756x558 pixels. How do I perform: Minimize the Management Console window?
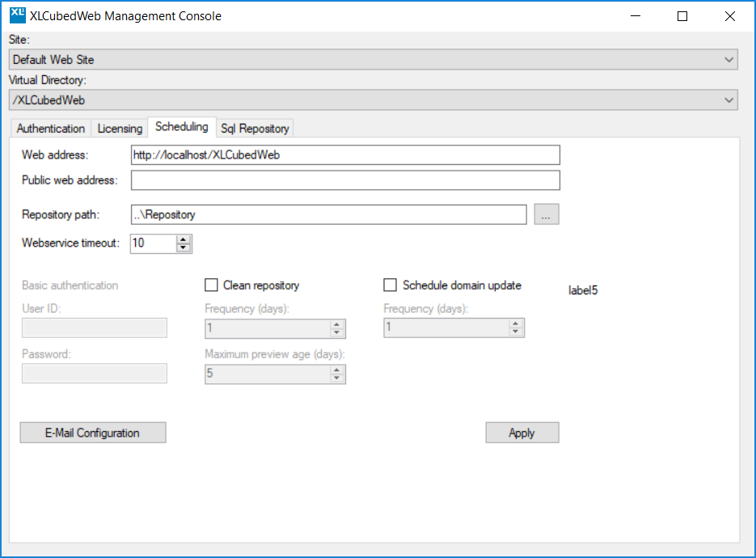(636, 16)
